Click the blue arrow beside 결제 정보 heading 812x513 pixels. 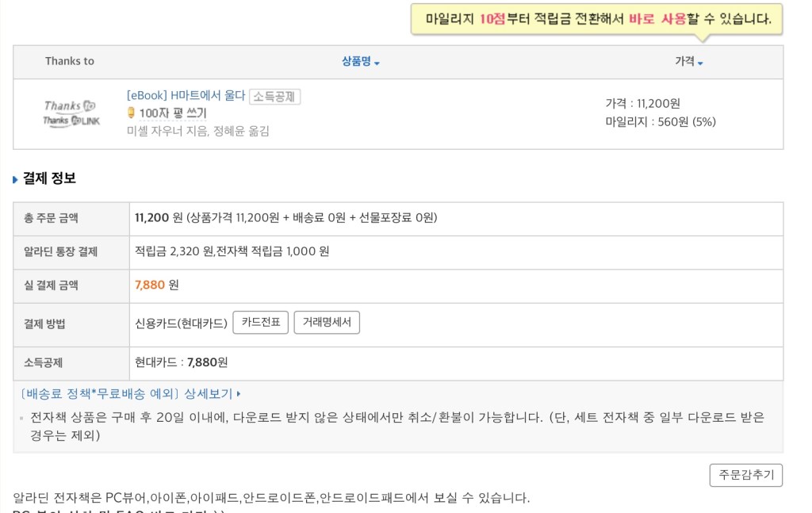click(15, 180)
